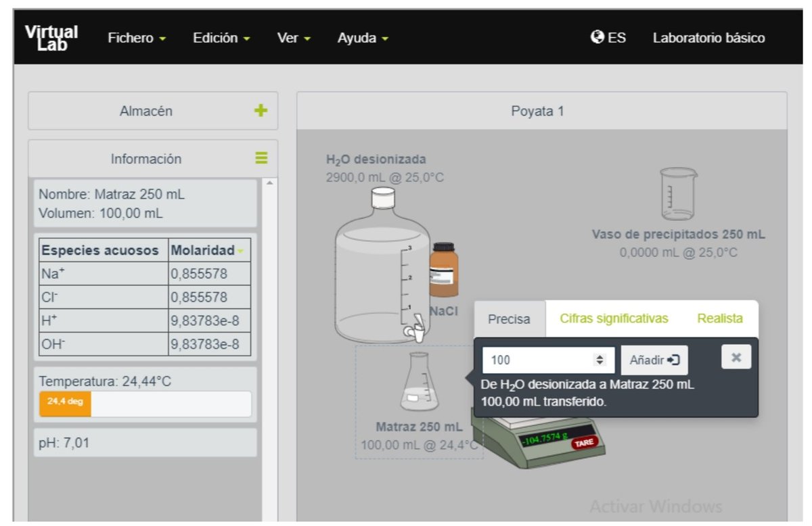Click the 0,855578 molarity of Na+
The image size is (812, 526).
pyautogui.click(x=199, y=274)
